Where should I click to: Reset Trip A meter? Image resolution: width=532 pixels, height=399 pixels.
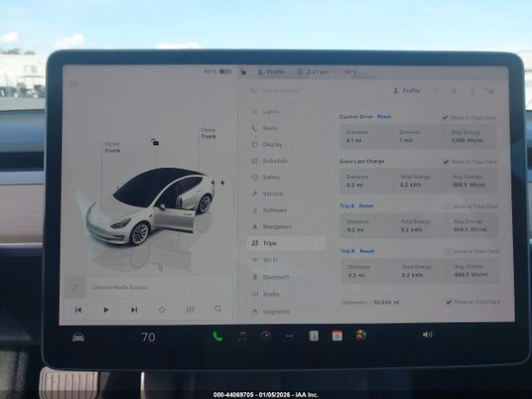[366, 206]
